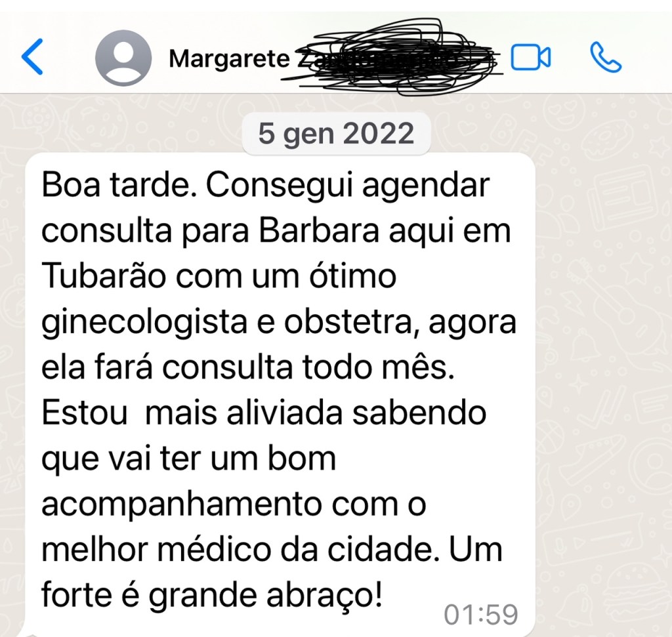Click the word ginecologista in the message
The width and height of the screenshot is (672, 637).
[x=144, y=323]
